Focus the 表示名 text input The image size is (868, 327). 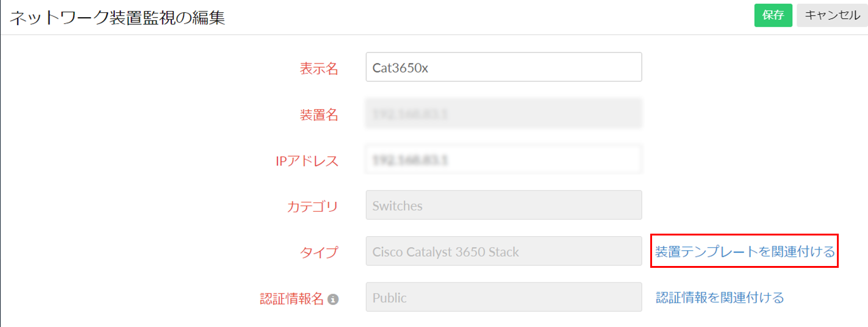tap(503, 67)
